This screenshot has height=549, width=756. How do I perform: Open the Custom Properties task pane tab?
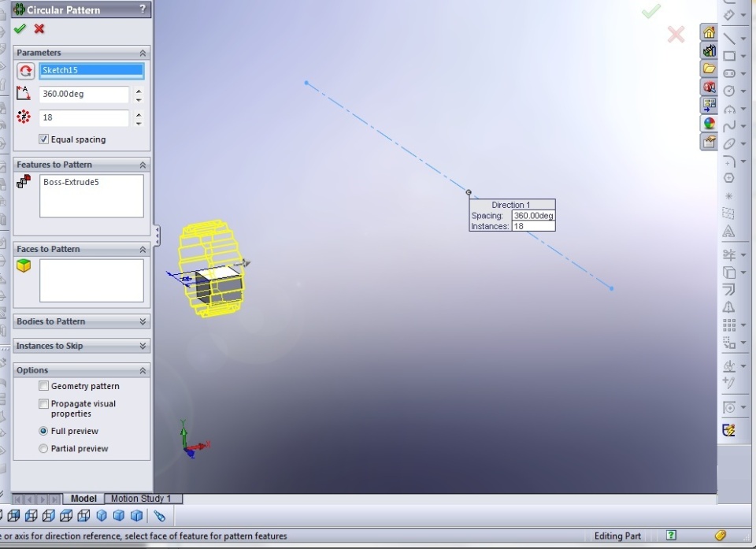point(709,141)
